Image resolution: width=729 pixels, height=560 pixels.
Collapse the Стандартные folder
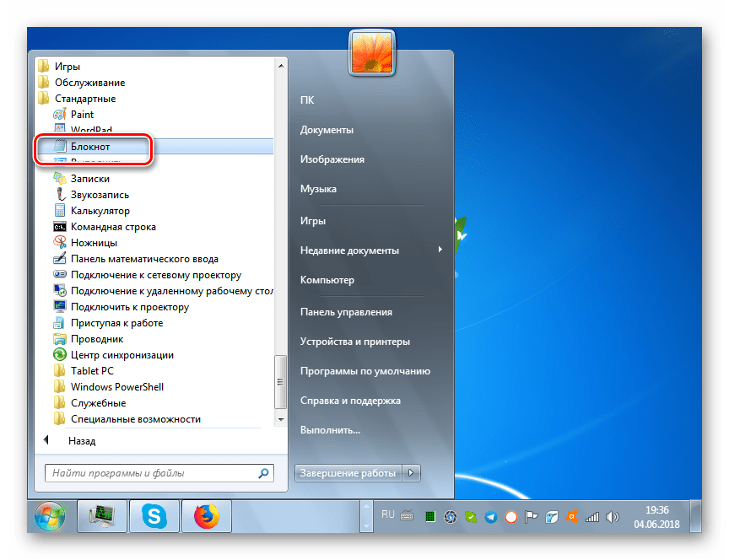[77, 99]
